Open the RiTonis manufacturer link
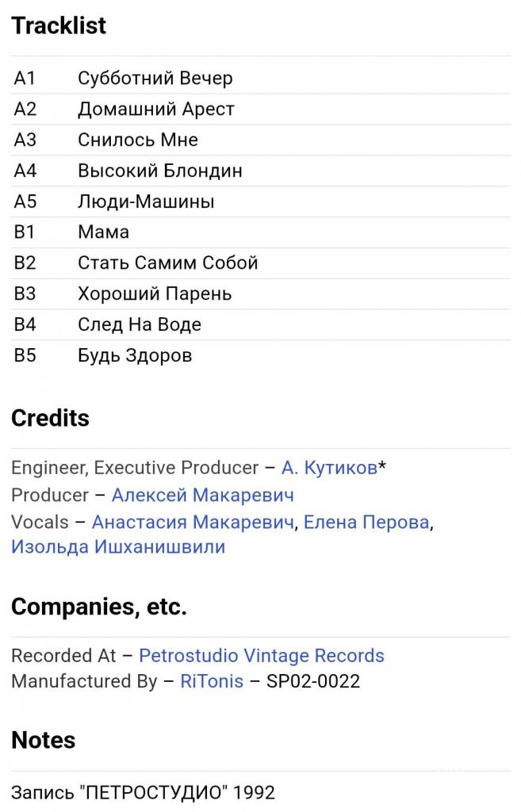Screen dimensions: 521x812 click(212, 681)
